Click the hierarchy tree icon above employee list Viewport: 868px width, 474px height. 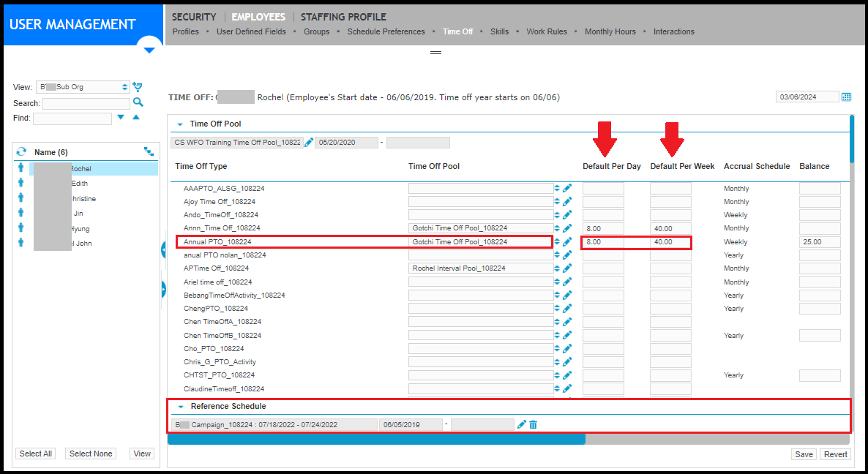[149, 151]
